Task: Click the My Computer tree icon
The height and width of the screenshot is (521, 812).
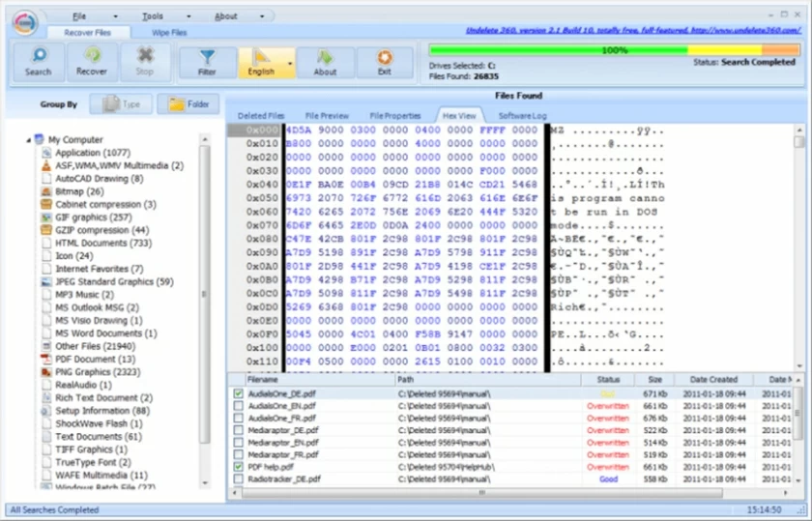Action: (40, 139)
